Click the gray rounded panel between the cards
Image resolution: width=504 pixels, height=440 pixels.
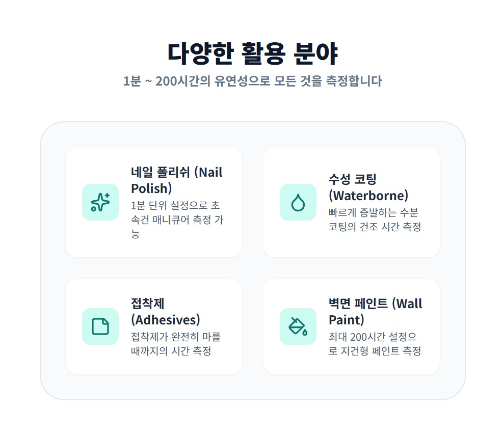pyautogui.click(x=252, y=267)
